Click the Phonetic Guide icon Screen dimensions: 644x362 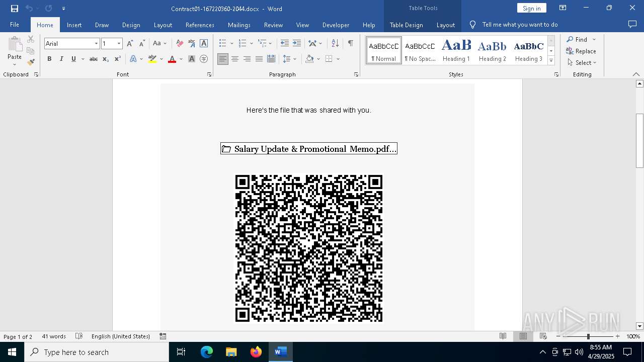(x=192, y=44)
